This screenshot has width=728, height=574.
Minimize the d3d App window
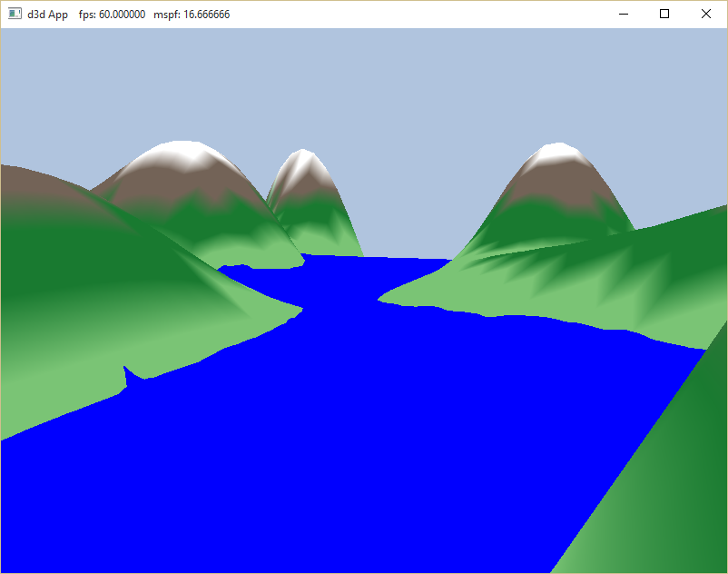coord(624,15)
